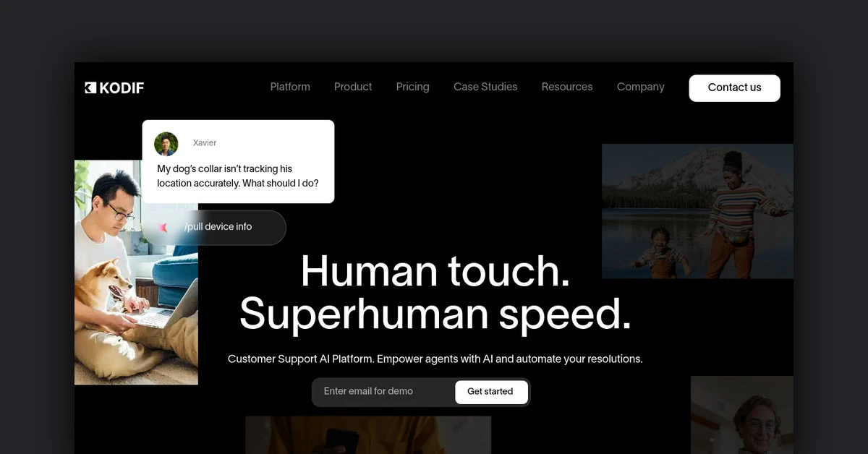The height and width of the screenshot is (454, 868).
Task: Click Xavier's round avatar photo
Action: point(166,144)
